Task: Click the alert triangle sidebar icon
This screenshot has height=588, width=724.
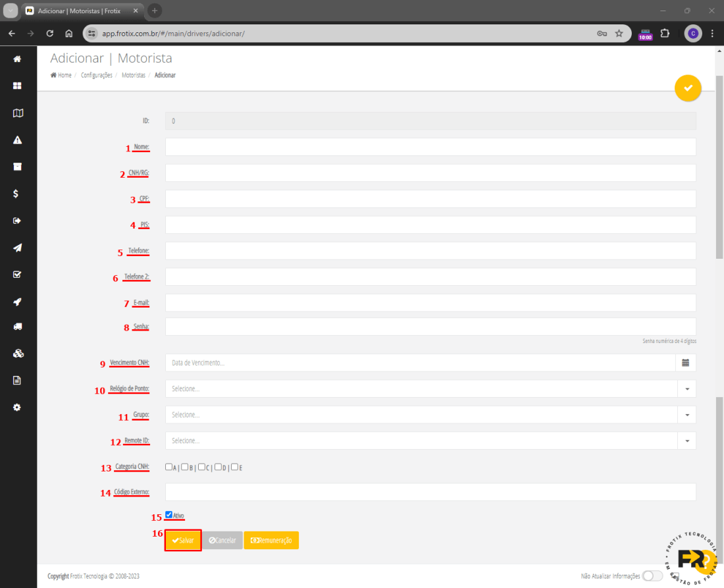Action: (x=18, y=140)
